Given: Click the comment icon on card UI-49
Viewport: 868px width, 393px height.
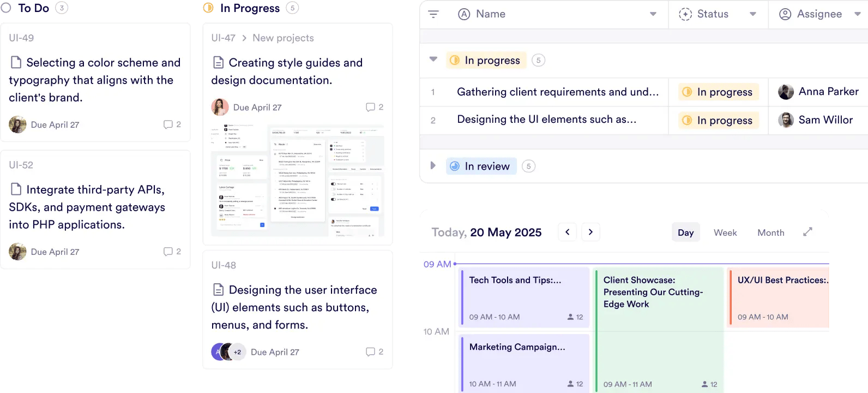Looking at the screenshot, I should pyautogui.click(x=168, y=124).
